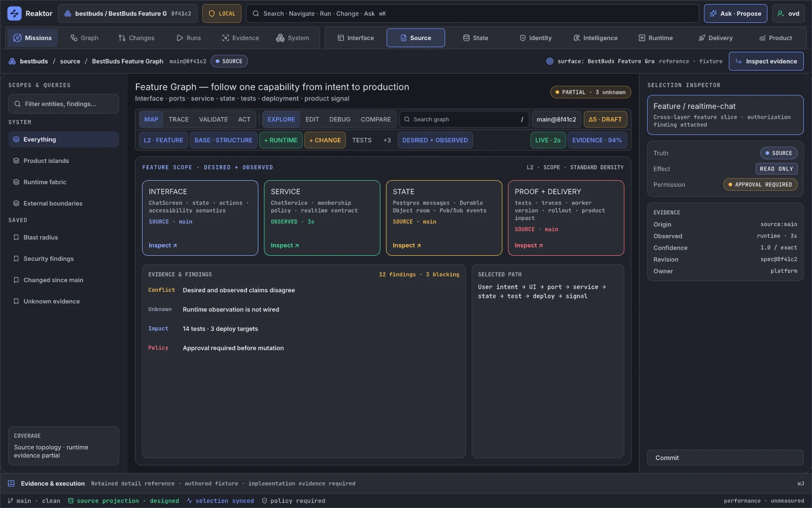Select the COMPARE mode
This screenshot has height=508, width=812.
pyautogui.click(x=376, y=120)
